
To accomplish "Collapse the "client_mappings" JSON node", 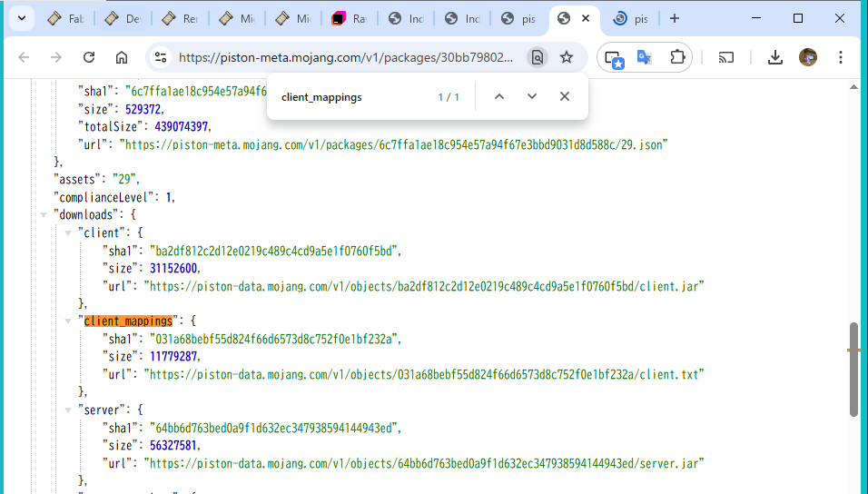I will [x=69, y=321].
